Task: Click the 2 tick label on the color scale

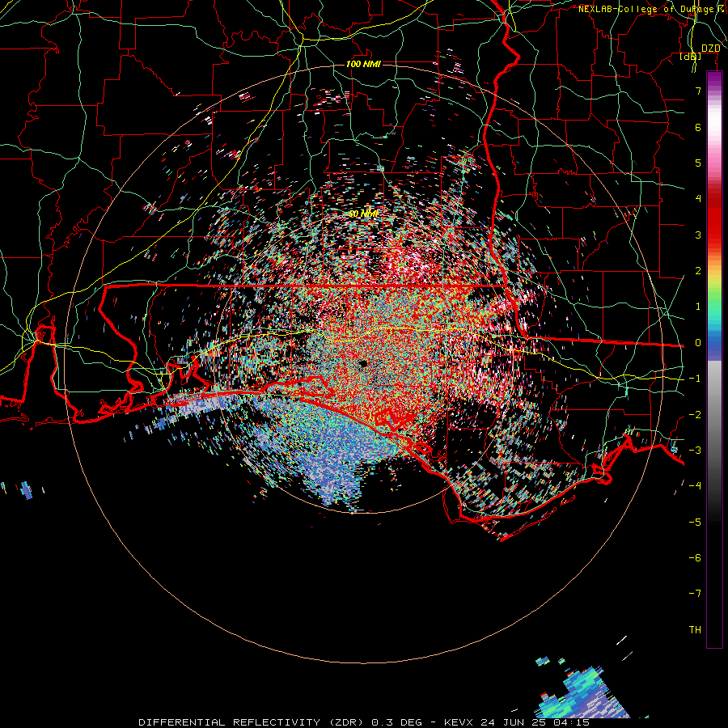Action: [x=698, y=271]
